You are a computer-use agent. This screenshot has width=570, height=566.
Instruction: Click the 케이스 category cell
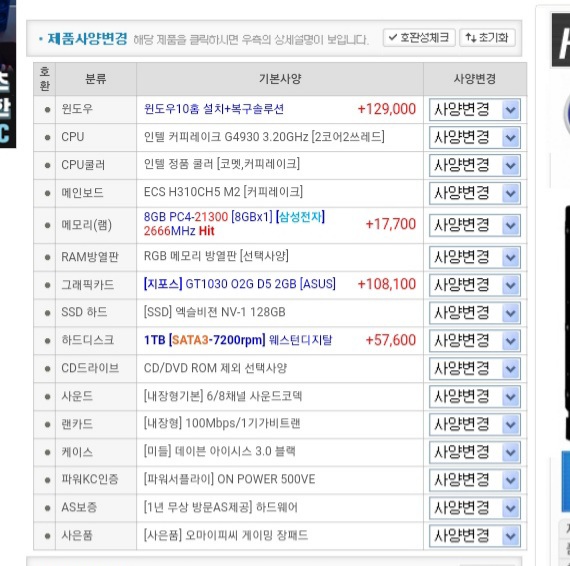pyautogui.click(x=96, y=452)
